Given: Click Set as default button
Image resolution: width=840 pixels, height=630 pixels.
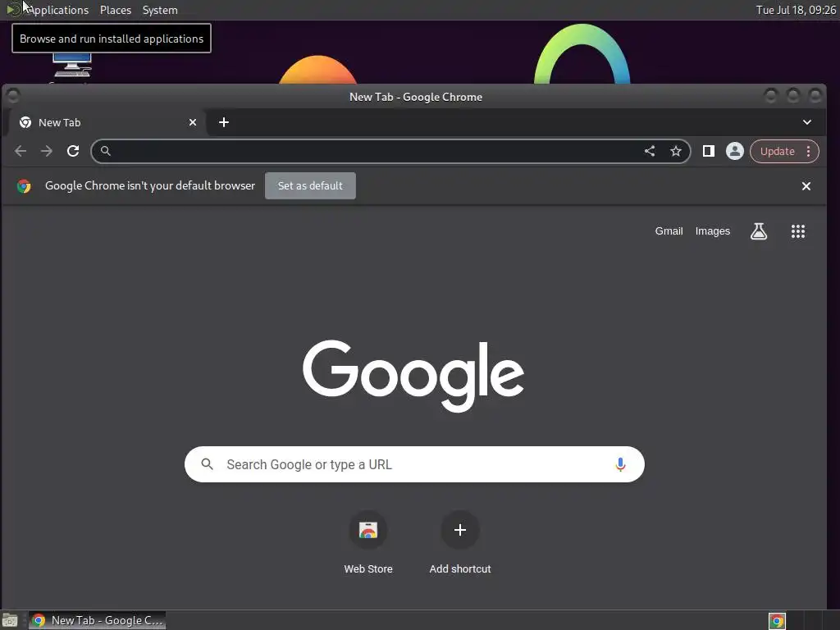Looking at the screenshot, I should pyautogui.click(x=310, y=186).
